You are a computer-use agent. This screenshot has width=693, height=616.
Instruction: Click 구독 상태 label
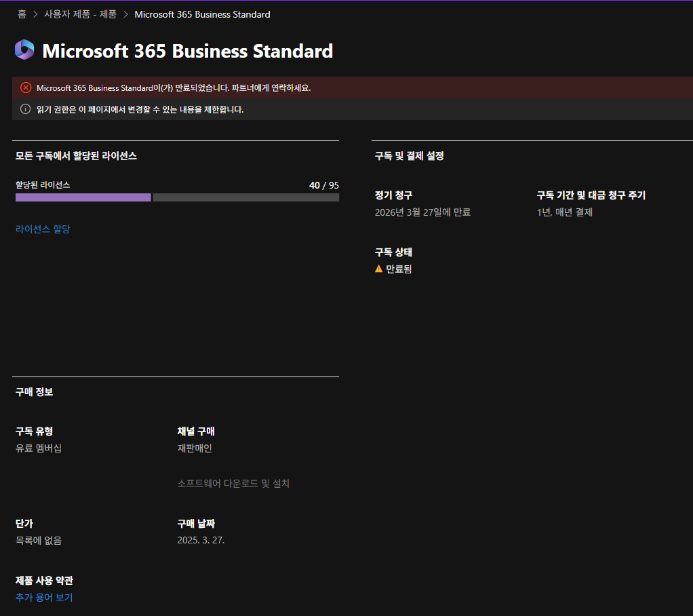pyautogui.click(x=393, y=252)
